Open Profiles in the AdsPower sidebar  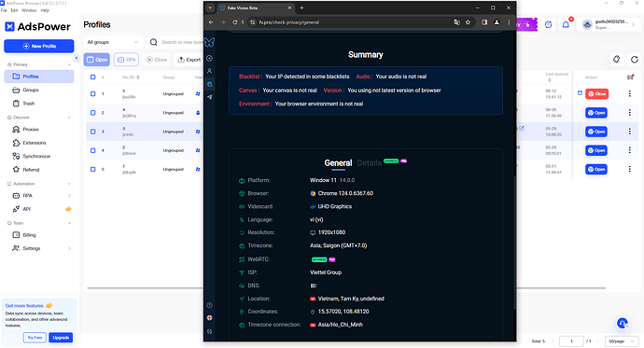point(39,77)
